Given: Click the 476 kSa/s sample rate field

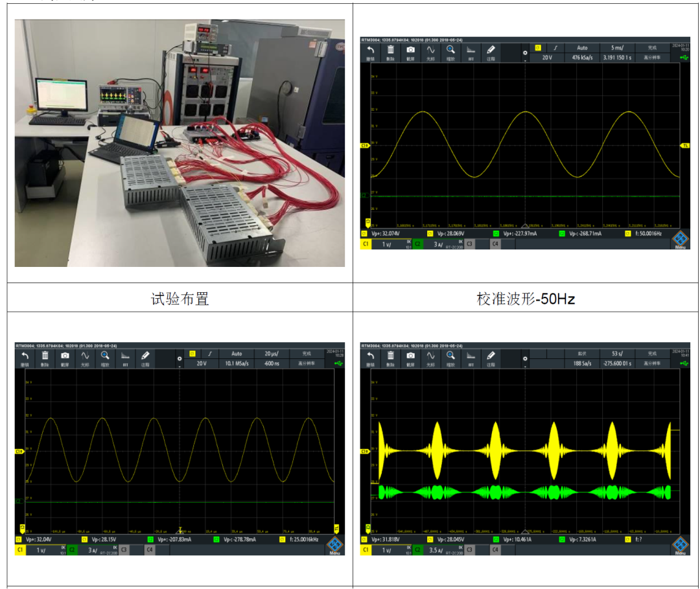Looking at the screenshot, I should (582, 57).
